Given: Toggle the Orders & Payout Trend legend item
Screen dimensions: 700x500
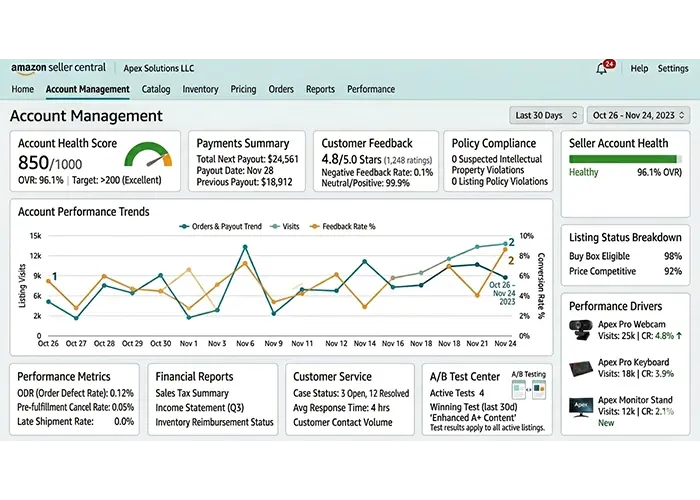Looking at the screenshot, I should click(x=221, y=226).
